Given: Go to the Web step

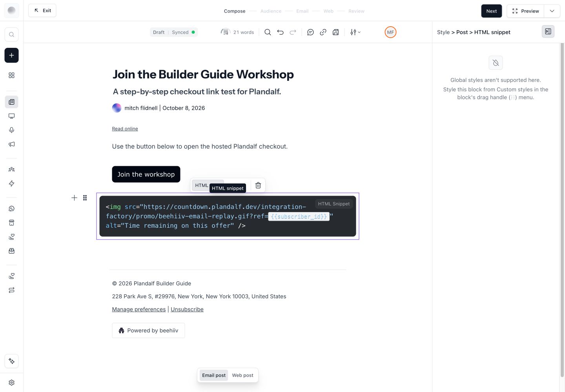Looking at the screenshot, I should pos(328,11).
